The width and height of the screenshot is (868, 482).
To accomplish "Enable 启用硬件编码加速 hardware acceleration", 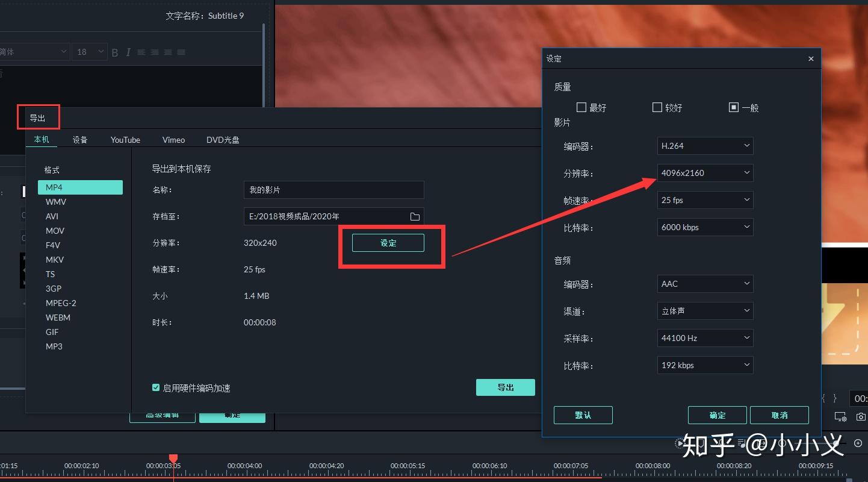I will 156,388.
